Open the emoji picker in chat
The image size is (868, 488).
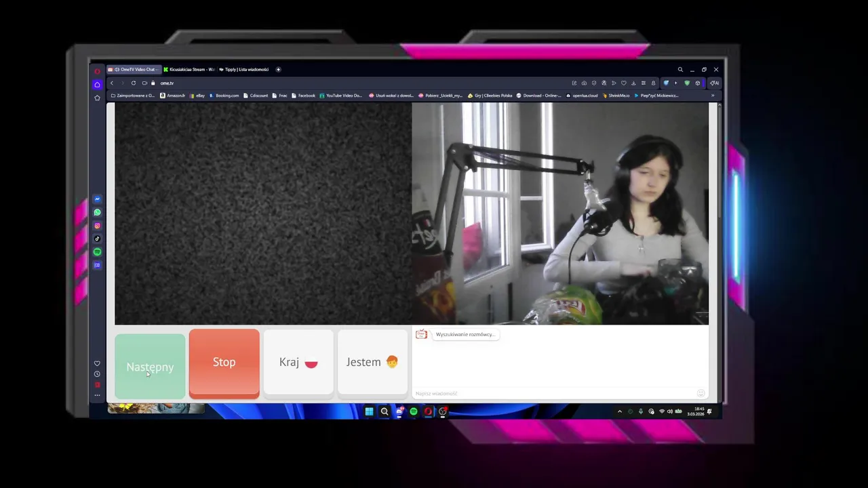pyautogui.click(x=701, y=393)
